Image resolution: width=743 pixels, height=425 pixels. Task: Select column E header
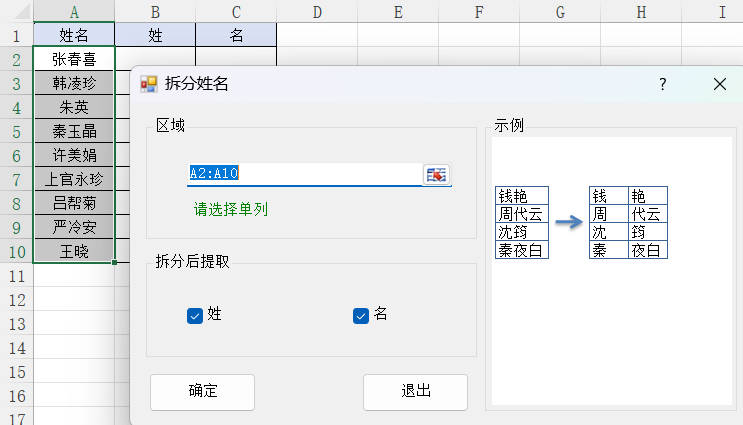click(x=398, y=12)
